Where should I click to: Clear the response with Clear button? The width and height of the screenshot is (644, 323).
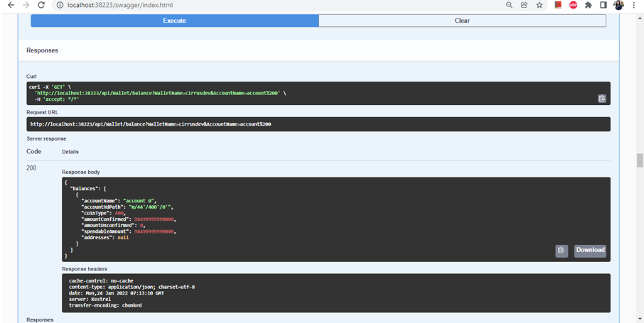462,21
